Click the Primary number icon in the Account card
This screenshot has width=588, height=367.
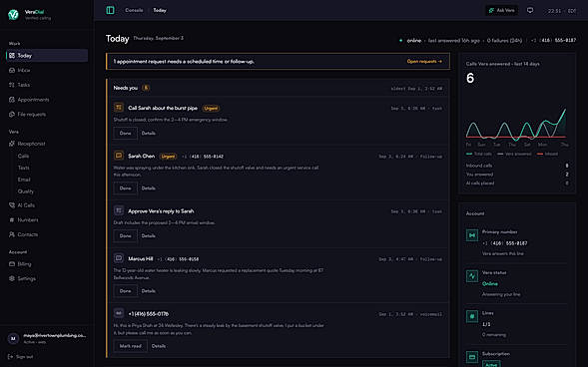click(x=472, y=235)
